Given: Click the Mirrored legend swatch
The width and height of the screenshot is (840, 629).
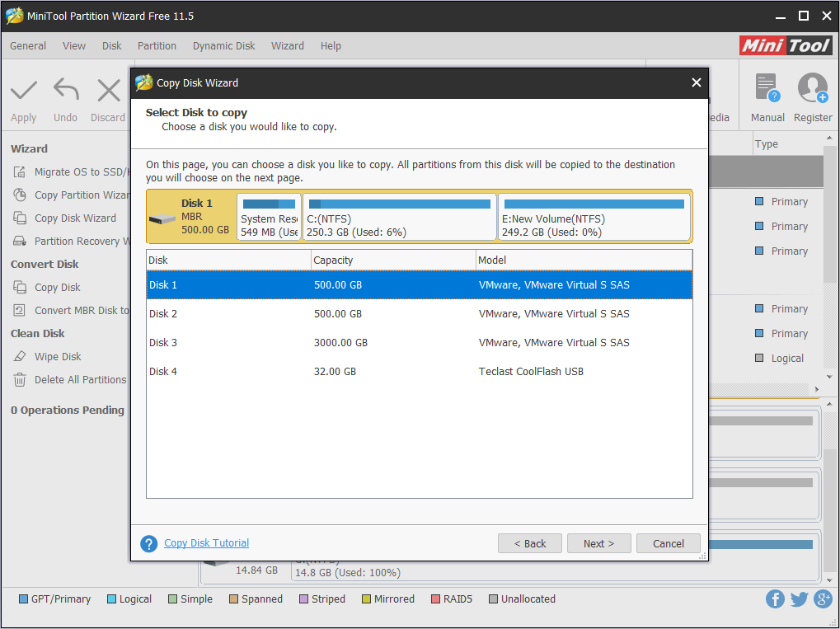Looking at the screenshot, I should [x=367, y=599].
